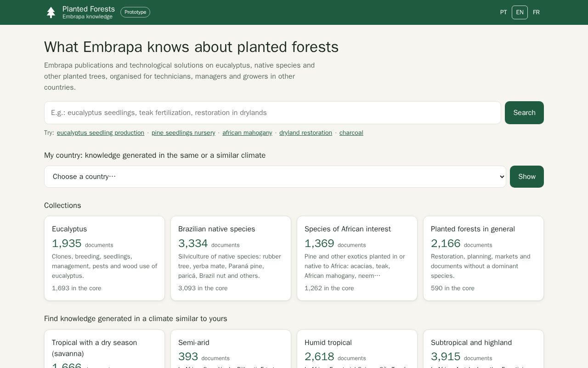Try the 'charcoal' suggestion link
Viewport: 588px width, 368px height.
click(351, 133)
